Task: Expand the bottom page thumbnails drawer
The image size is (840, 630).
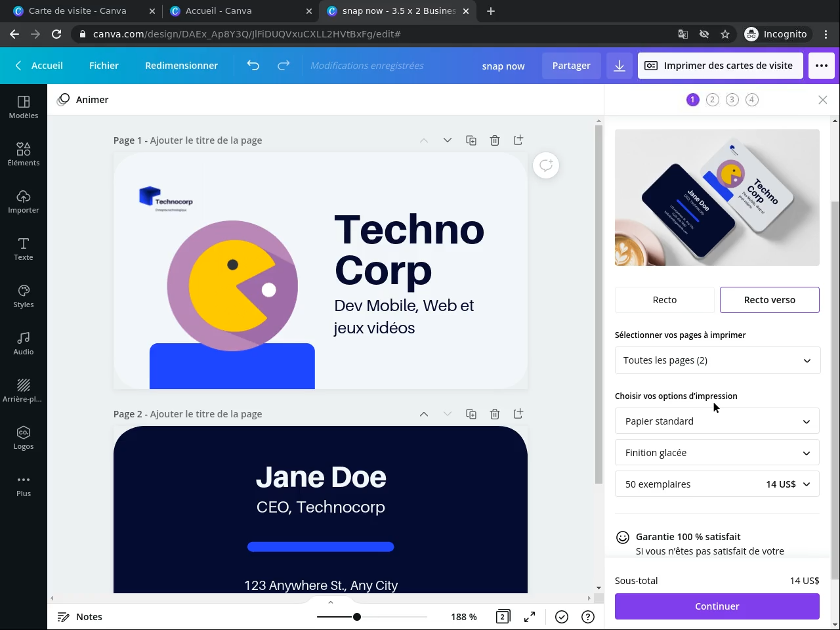Action: pyautogui.click(x=331, y=602)
